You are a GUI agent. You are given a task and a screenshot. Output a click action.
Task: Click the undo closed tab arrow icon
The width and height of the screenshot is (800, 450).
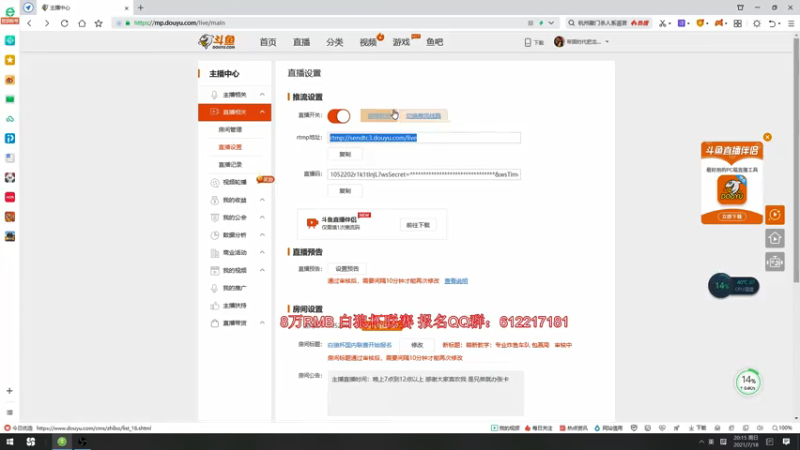772,23
